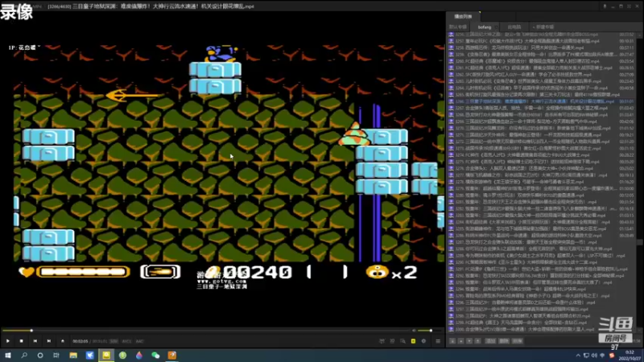Select playlist item 3258 with duration 00:57:11

[541, 47]
